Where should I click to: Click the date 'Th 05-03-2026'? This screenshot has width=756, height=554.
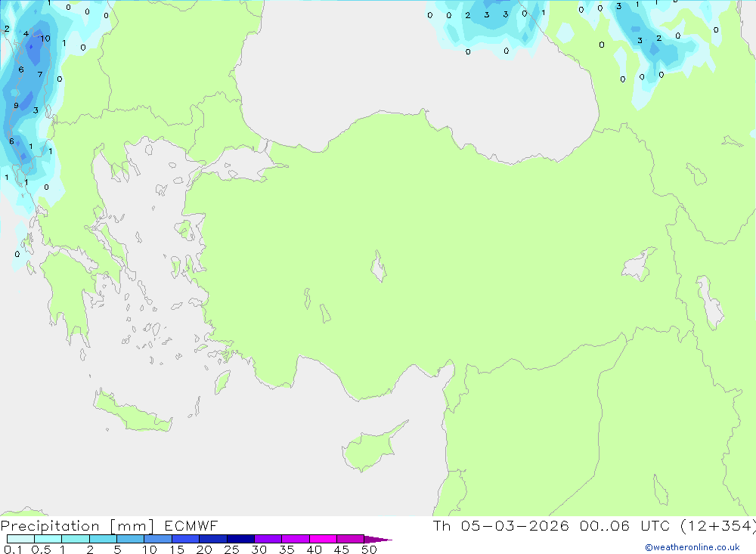(x=500, y=525)
